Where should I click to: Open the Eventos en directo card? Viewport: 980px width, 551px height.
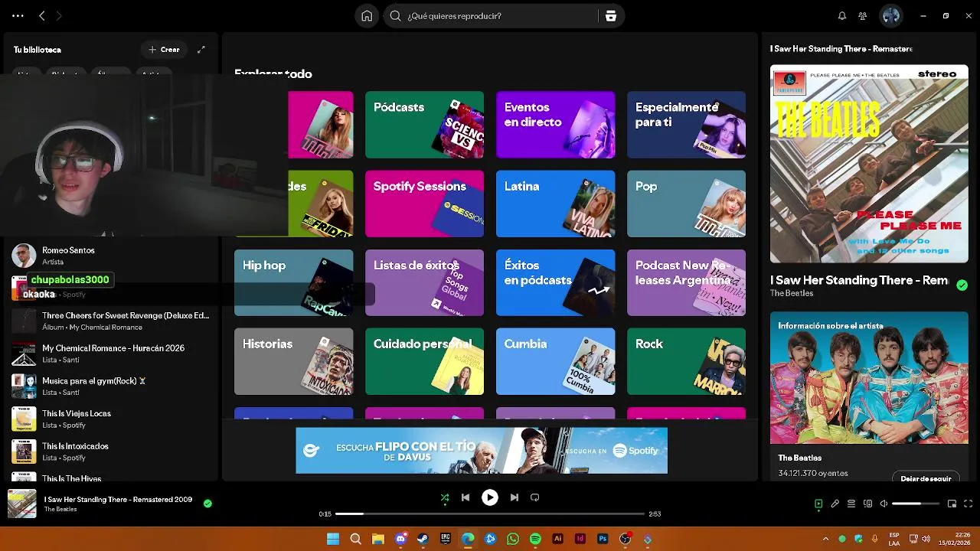[555, 125]
